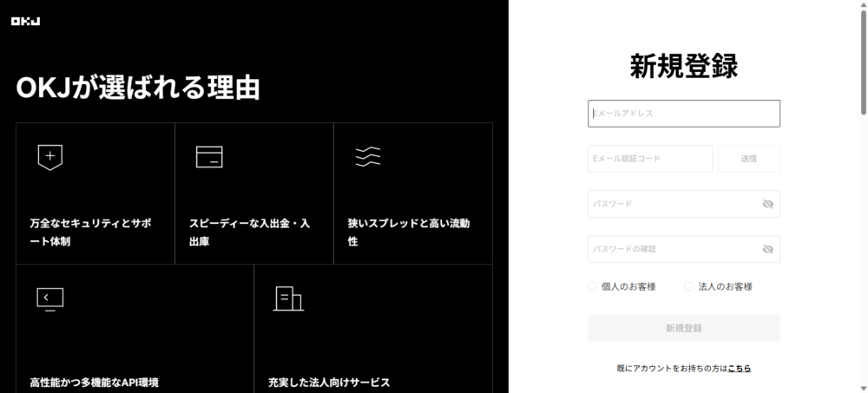Select the 個人のお客様 radio option
Viewport: 868px width, 393px height.
pos(593,286)
